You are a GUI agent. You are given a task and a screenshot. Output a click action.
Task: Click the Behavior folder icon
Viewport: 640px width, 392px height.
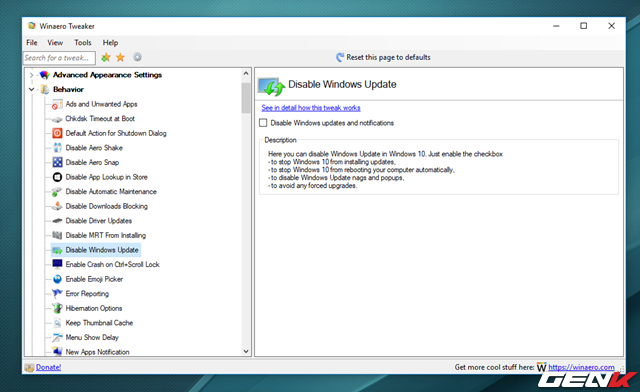(45, 89)
